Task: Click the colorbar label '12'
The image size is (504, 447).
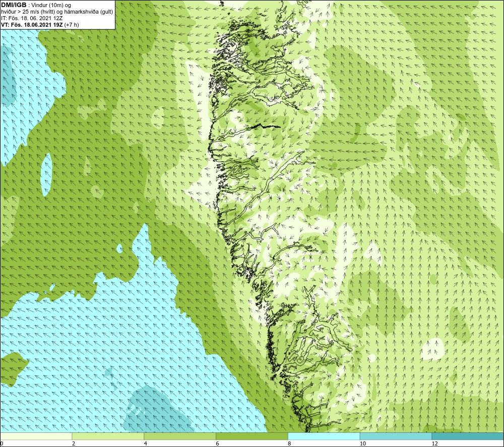Action: click(435, 443)
